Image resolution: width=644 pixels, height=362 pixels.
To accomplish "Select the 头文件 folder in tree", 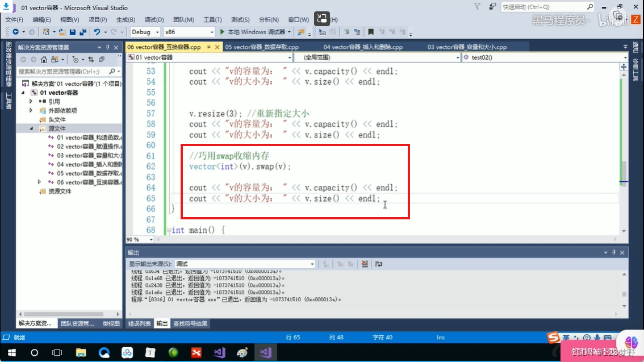I will pyautogui.click(x=57, y=119).
